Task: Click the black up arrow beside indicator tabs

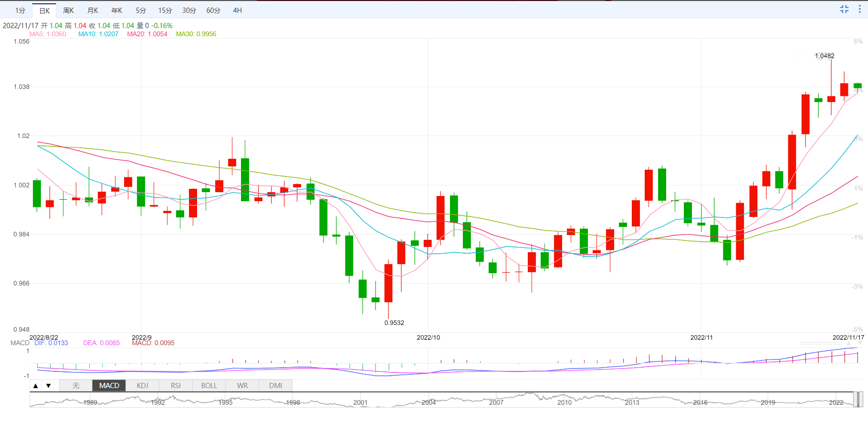Action: pos(36,386)
